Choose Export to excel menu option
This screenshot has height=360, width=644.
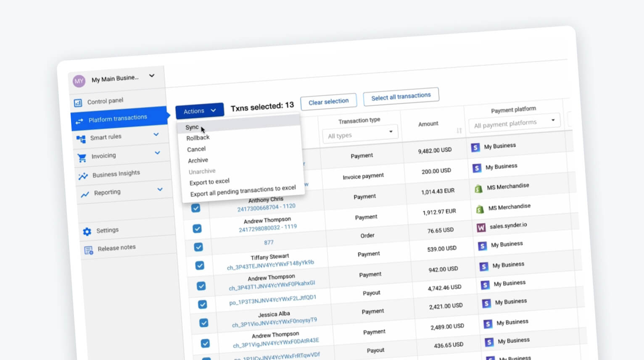(x=209, y=182)
